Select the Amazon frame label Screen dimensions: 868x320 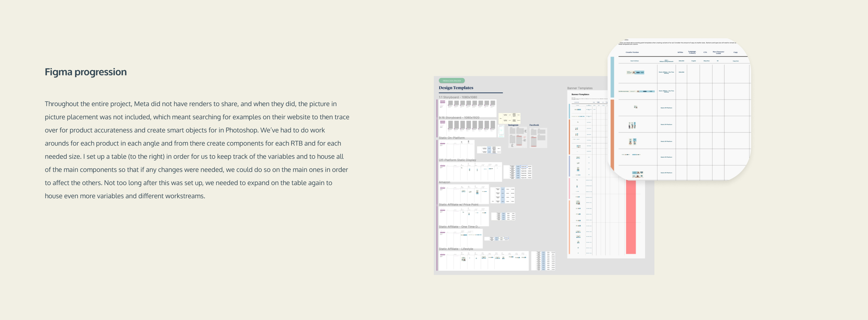click(444, 182)
